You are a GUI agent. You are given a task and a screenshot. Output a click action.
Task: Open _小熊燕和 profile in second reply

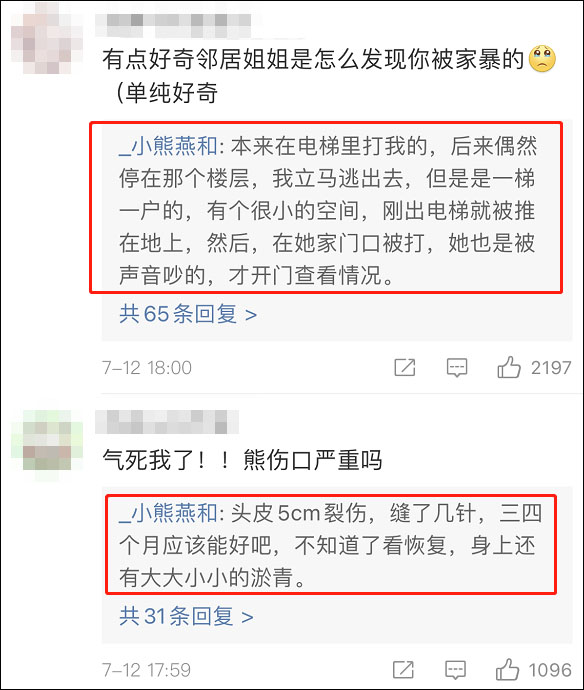[x=168, y=513]
